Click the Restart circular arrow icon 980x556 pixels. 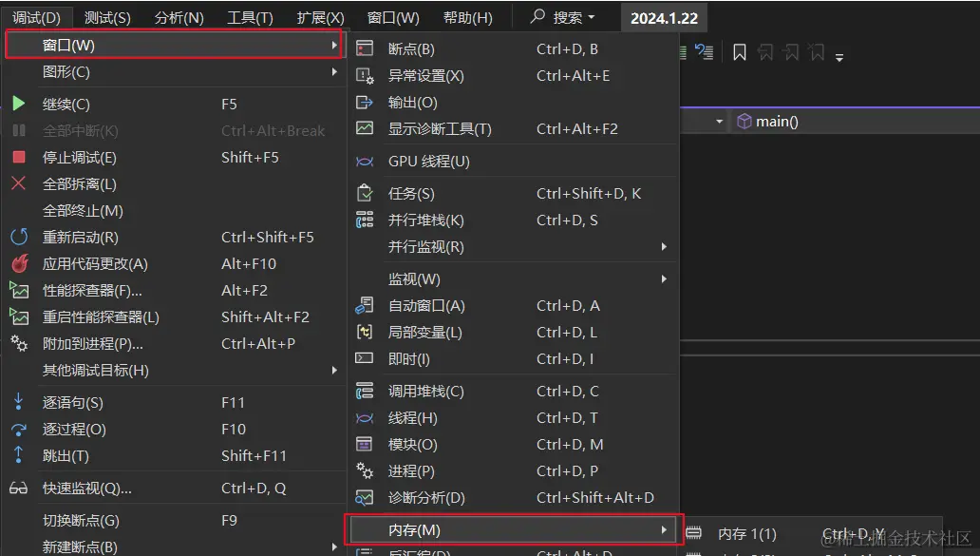tap(19, 237)
